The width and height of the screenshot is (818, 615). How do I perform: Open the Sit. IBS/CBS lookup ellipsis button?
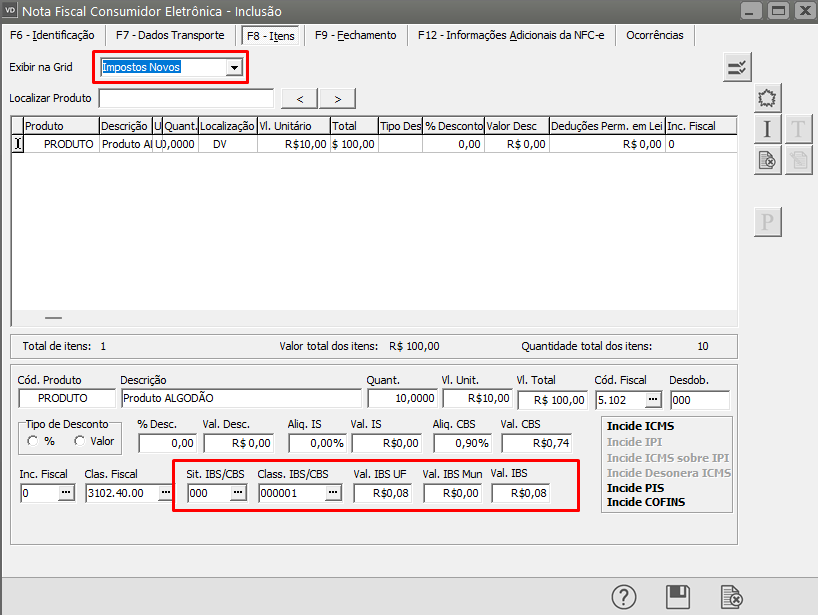coord(238,493)
